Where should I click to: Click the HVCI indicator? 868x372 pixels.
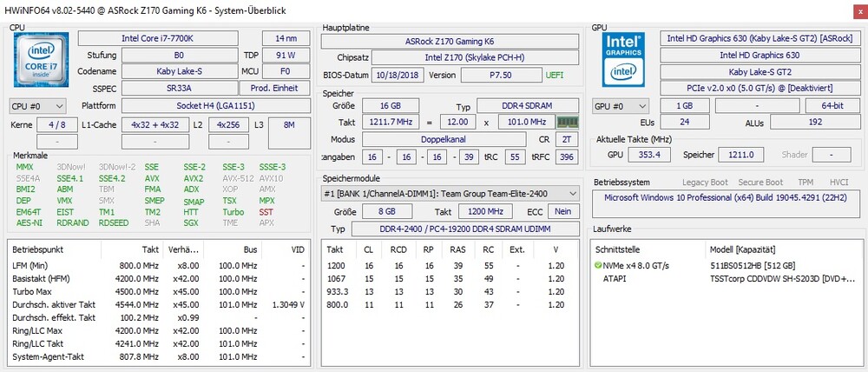point(838,183)
